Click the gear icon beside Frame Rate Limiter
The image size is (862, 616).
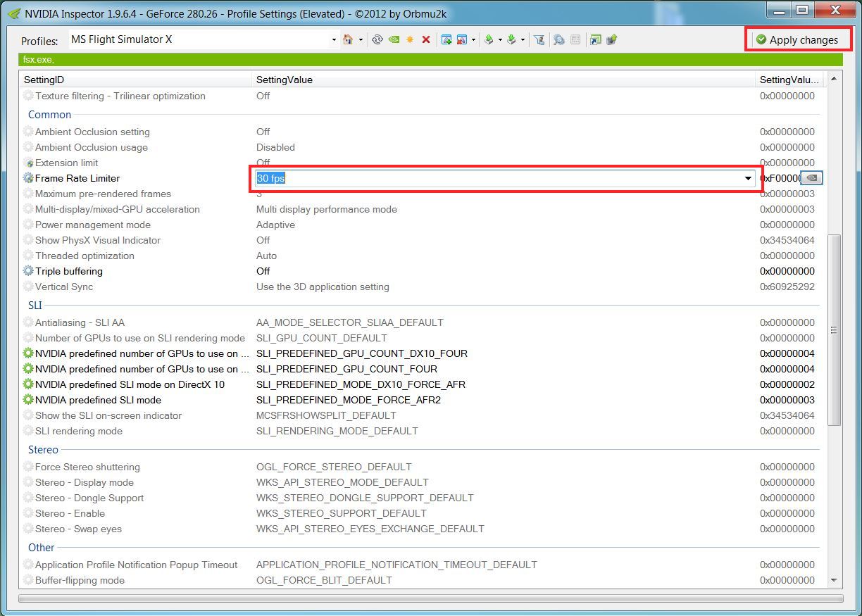pos(28,178)
